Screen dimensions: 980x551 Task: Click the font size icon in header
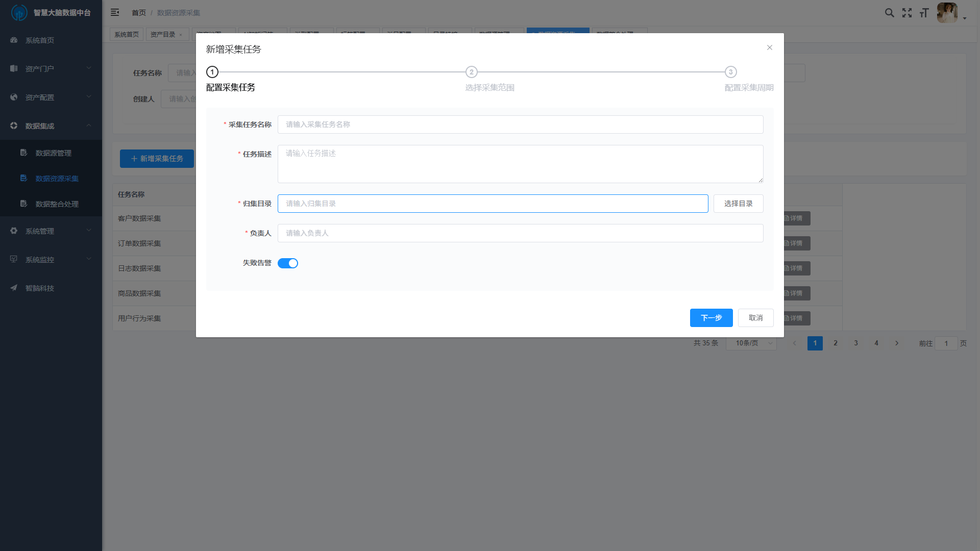click(x=924, y=13)
